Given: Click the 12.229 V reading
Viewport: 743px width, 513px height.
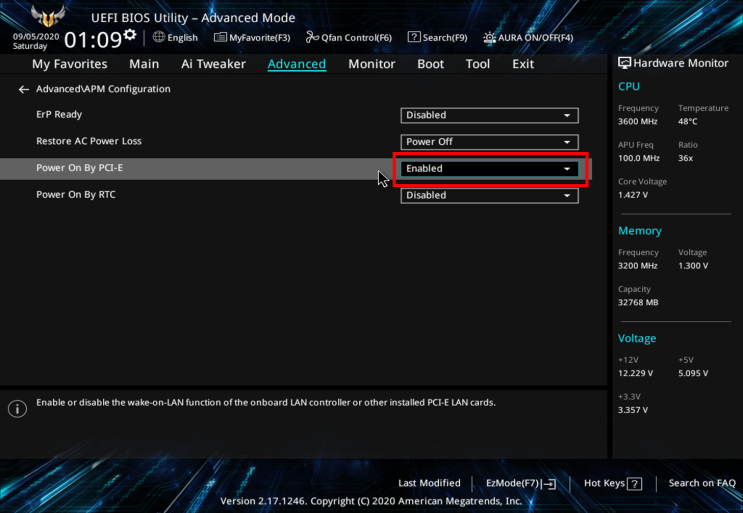Looking at the screenshot, I should tap(635, 373).
